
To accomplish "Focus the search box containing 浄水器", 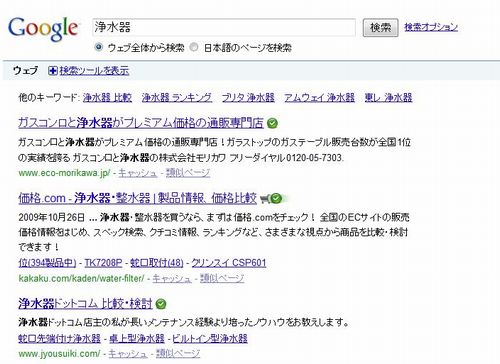I will pos(224,27).
